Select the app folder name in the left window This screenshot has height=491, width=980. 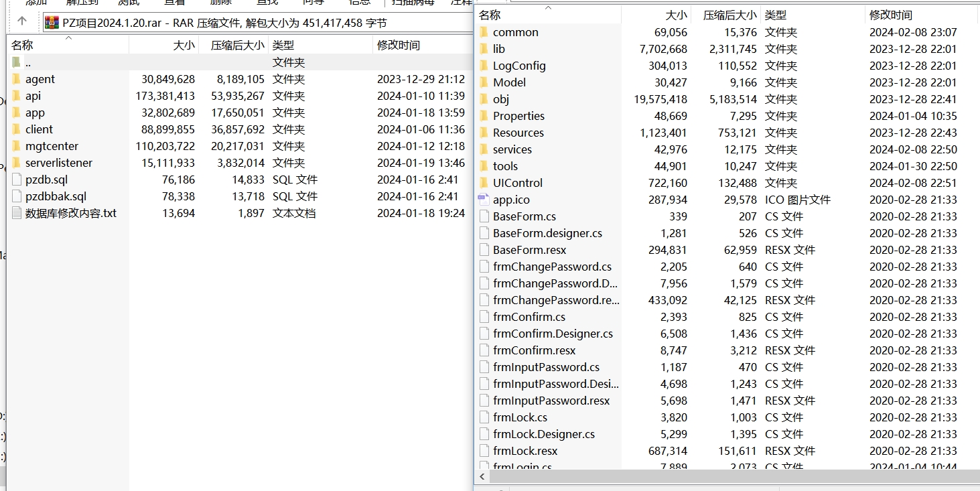click(x=35, y=113)
